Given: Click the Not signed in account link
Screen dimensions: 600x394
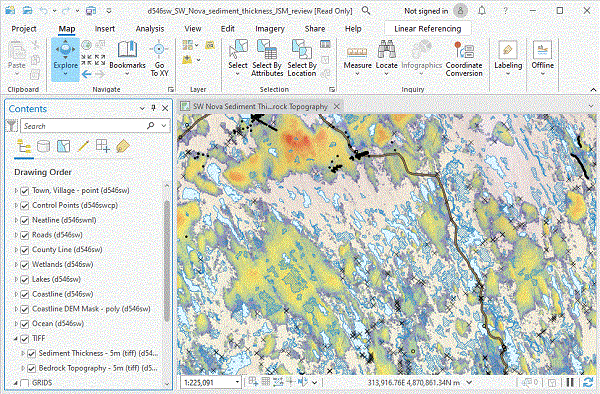Looking at the screenshot, I should (426, 11).
